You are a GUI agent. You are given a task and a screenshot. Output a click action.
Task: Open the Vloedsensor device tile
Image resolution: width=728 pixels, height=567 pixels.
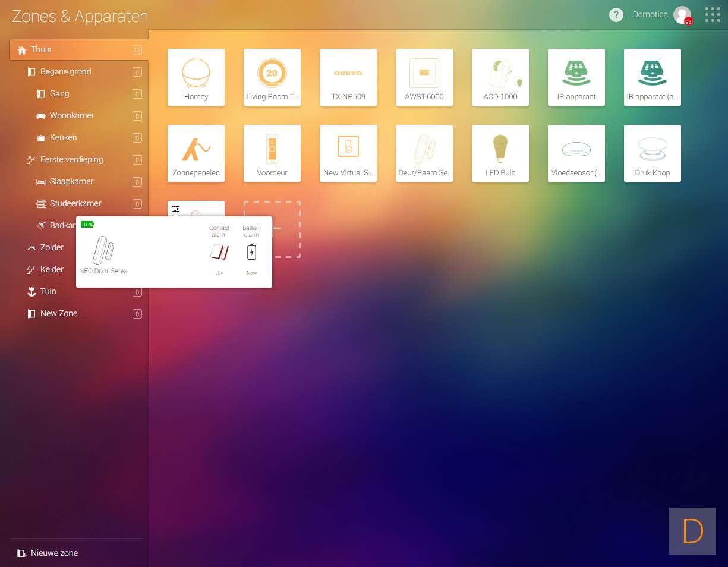coord(576,153)
